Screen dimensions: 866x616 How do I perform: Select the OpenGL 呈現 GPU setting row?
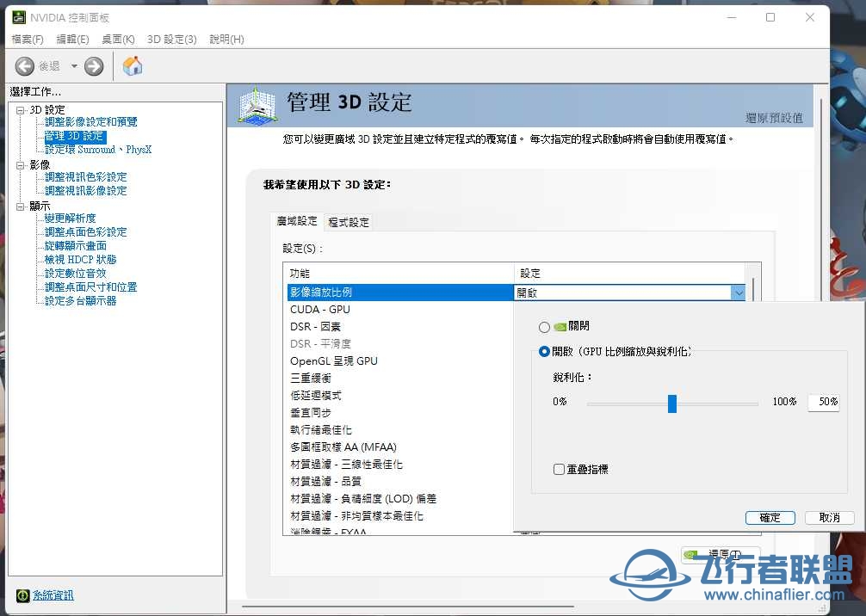pos(400,361)
